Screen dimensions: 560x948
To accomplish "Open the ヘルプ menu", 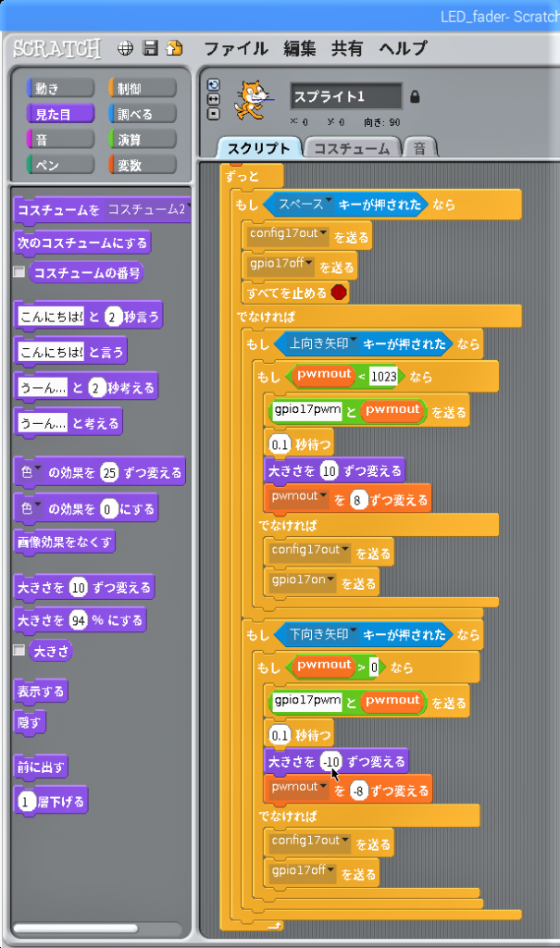I will click(404, 48).
